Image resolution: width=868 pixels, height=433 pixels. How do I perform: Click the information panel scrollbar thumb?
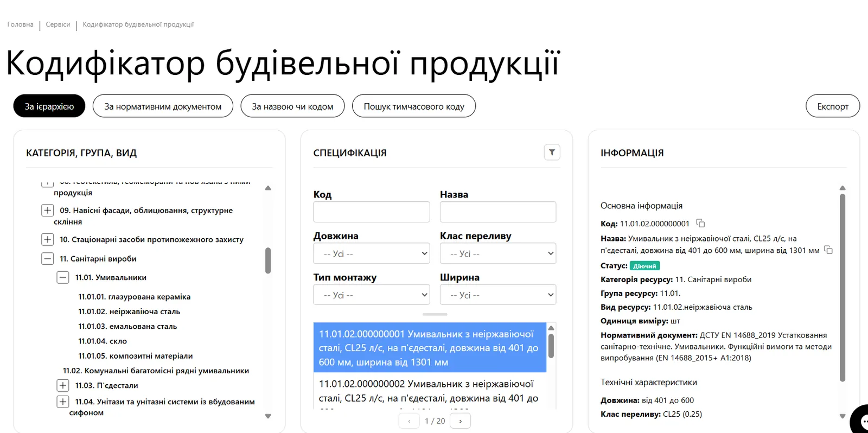843,288
